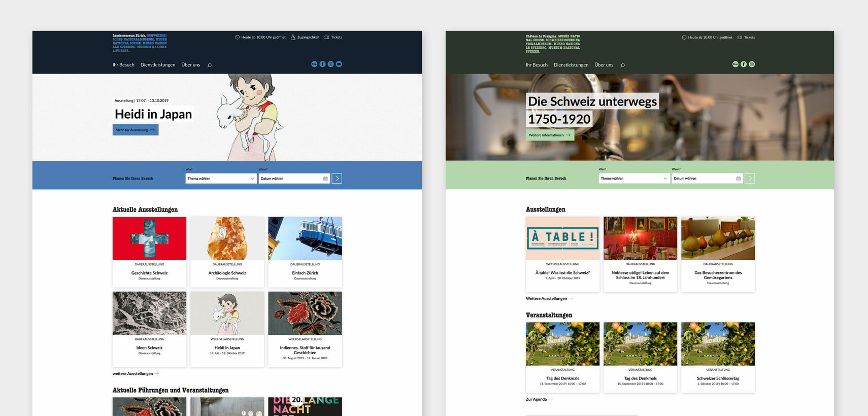868x416 pixels.
Task: Open the 'Einfach Zürich' exhibition card
Action: [x=305, y=252]
